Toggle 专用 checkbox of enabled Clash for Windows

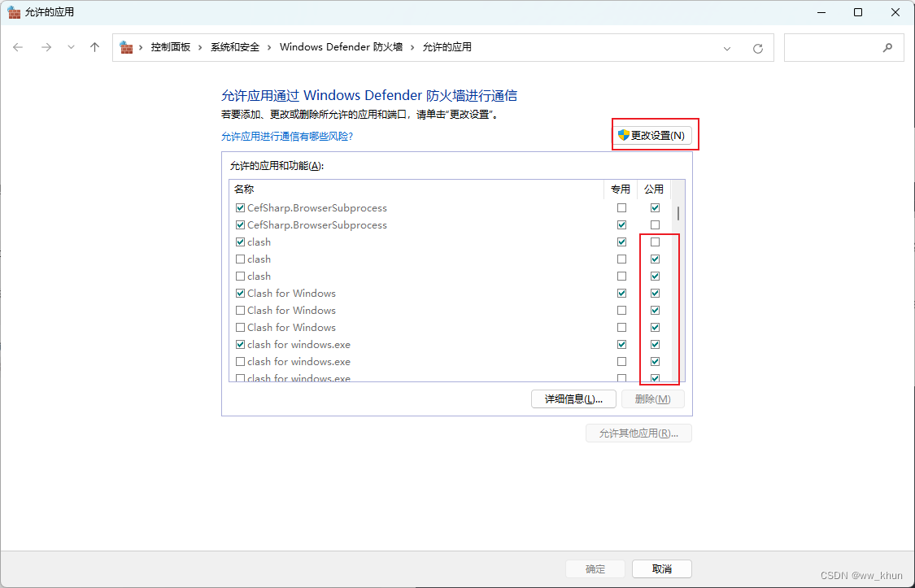(x=621, y=294)
